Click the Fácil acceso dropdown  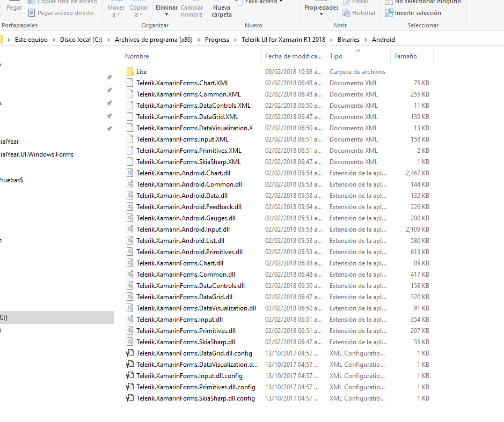(x=259, y=2)
